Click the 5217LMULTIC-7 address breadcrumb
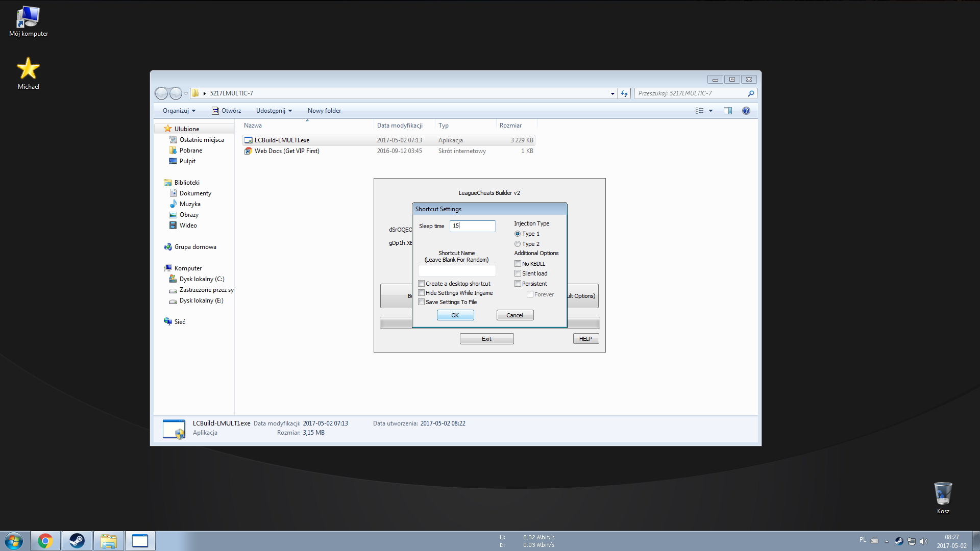This screenshot has width=980, height=551. [x=231, y=93]
